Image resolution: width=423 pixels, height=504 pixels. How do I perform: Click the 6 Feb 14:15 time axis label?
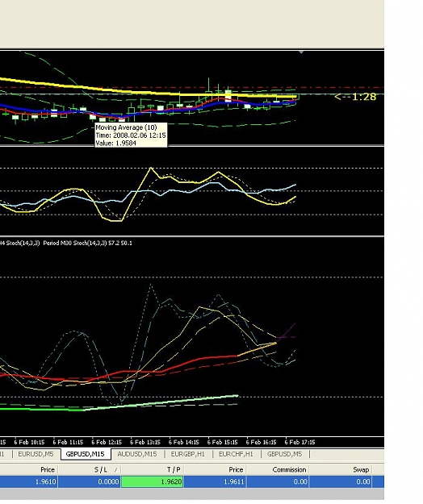click(184, 442)
